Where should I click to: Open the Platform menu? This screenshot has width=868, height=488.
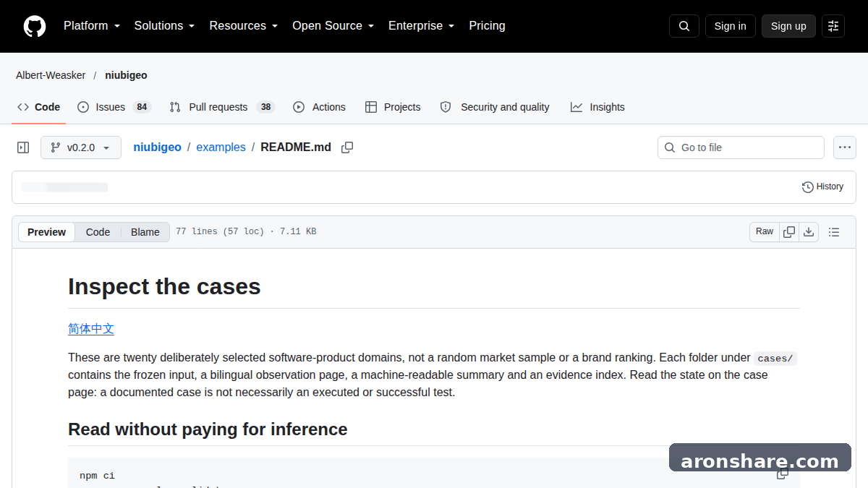(92, 26)
